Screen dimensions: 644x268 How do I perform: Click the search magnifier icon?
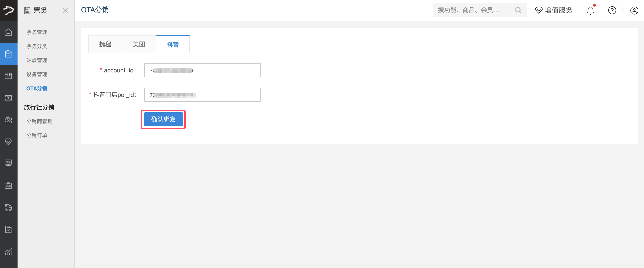pos(518,10)
